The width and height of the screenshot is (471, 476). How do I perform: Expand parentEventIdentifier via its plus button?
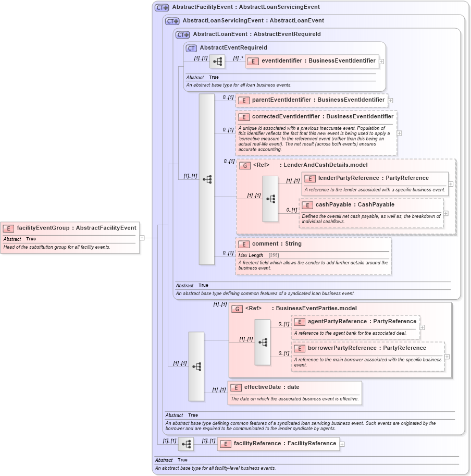point(389,100)
